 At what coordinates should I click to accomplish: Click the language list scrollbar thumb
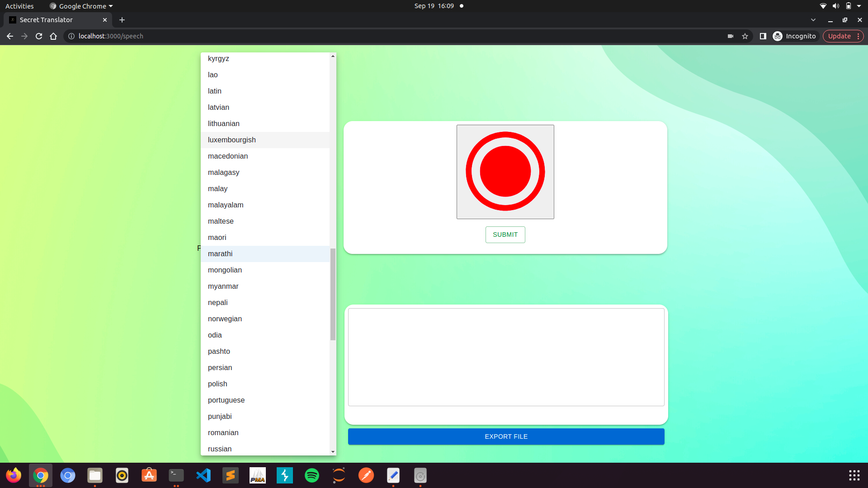click(x=333, y=294)
